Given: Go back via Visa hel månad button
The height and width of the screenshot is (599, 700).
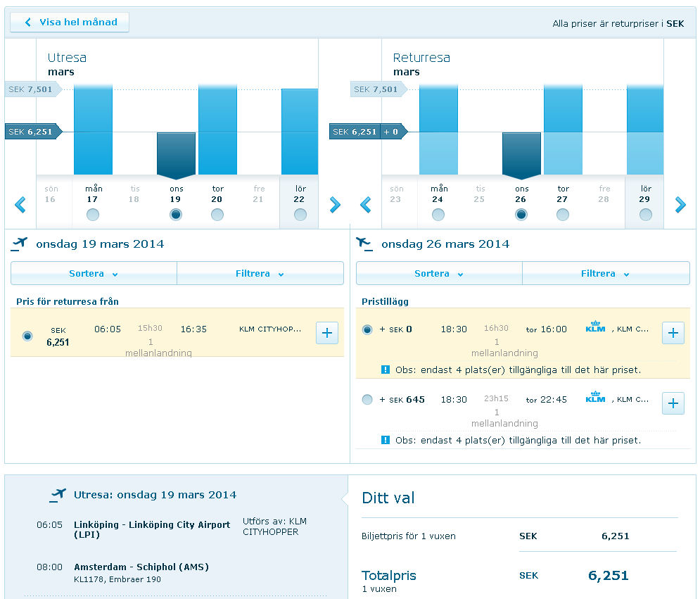Looking at the screenshot, I should point(70,23).
